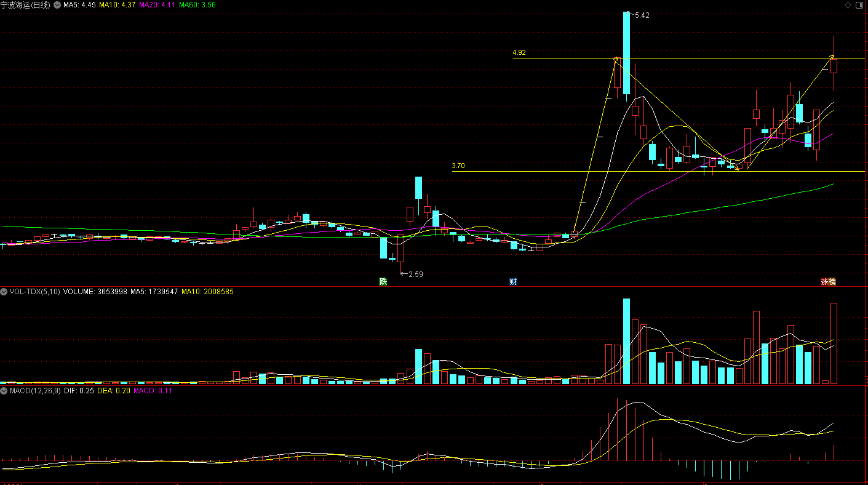Viewport: 868px width, 485px height.
Task: Select the 3.70 horizontal line label
Action: point(458,166)
